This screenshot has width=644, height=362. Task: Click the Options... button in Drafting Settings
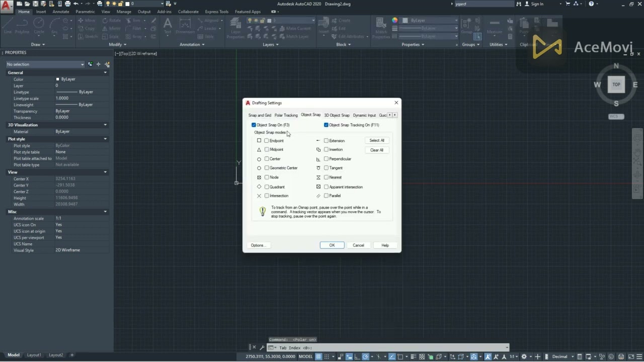[x=258, y=245]
